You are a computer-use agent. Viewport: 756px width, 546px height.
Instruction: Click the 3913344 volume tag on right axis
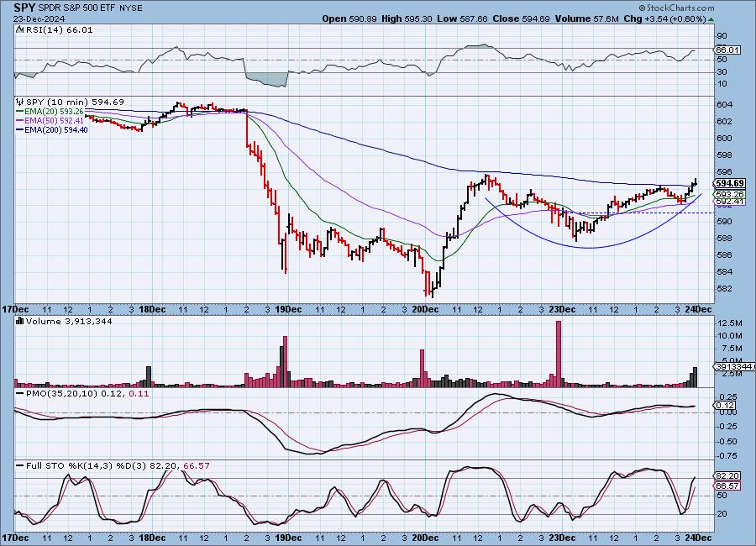734,367
